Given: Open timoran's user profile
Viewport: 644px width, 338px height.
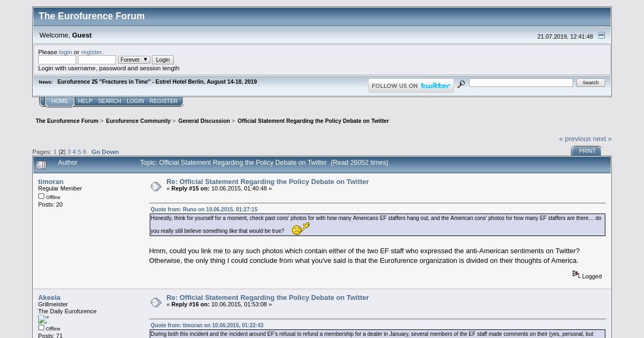Looking at the screenshot, I should point(50,182).
